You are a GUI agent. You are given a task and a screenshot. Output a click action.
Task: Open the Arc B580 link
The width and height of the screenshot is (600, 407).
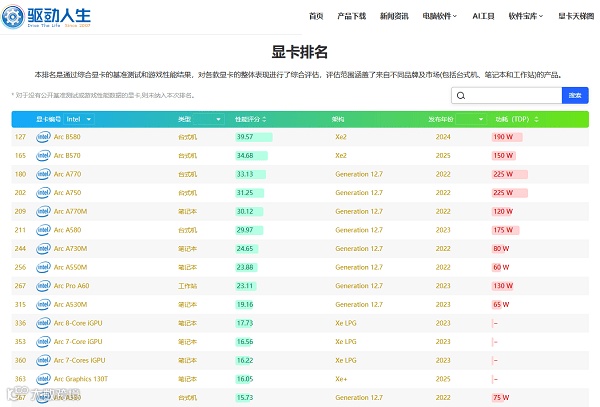tap(67, 137)
